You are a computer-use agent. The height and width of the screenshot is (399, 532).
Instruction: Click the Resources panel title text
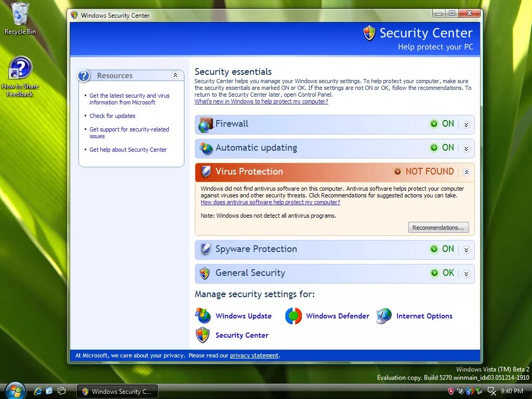coord(115,75)
